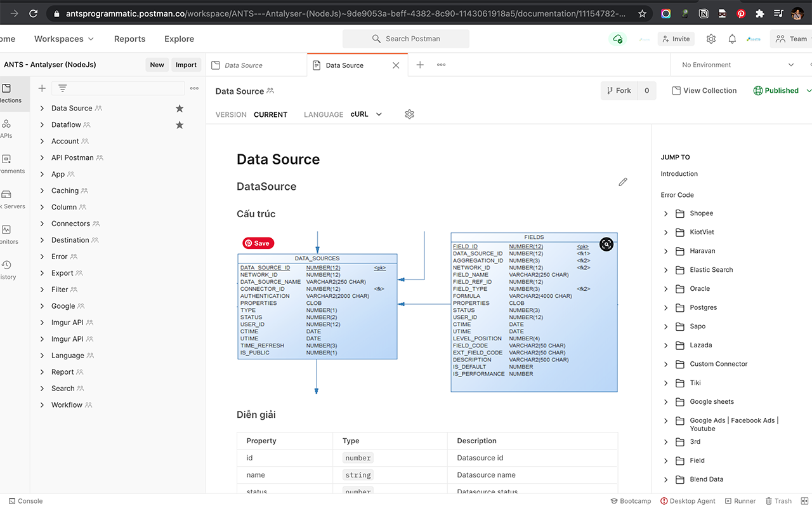Open the Workspaces menu
Screen dimensions: 812x508
(64, 39)
